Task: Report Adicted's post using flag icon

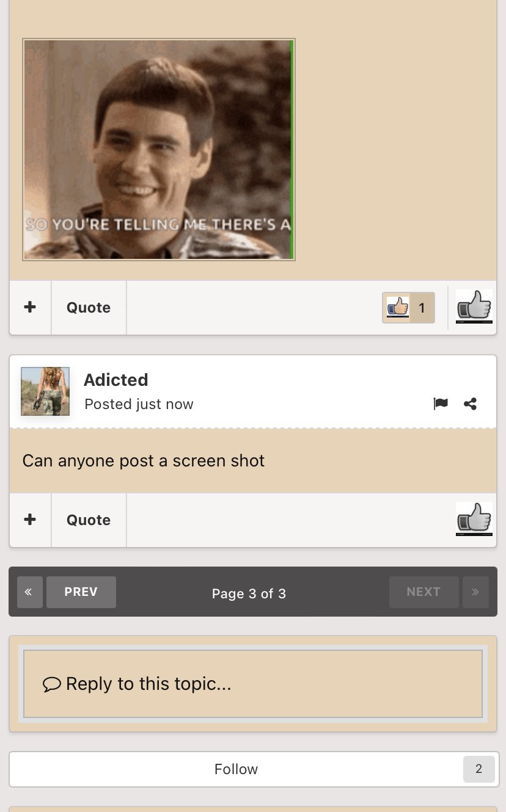Action: point(441,404)
